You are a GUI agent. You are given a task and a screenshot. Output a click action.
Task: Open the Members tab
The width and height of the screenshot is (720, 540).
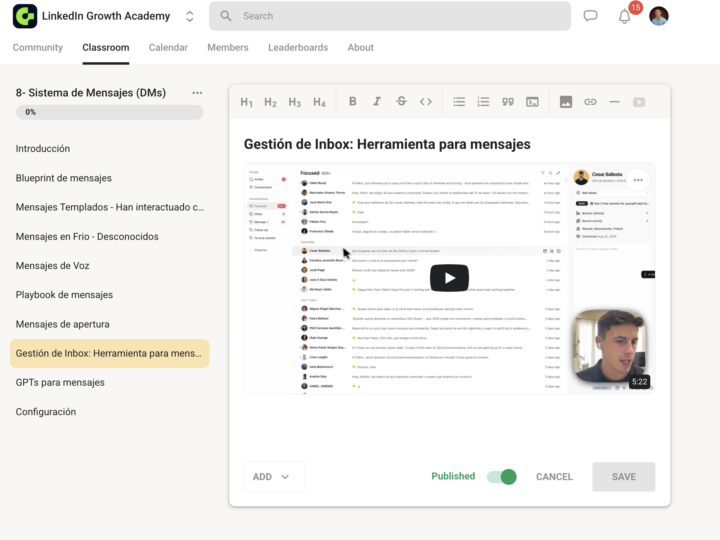click(x=228, y=47)
